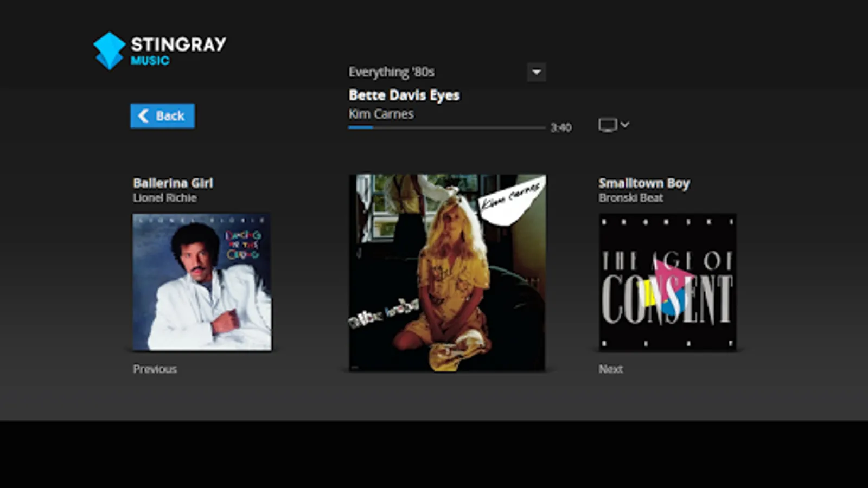
Task: Click the Next label under Bronski Beat
Action: [610, 369]
